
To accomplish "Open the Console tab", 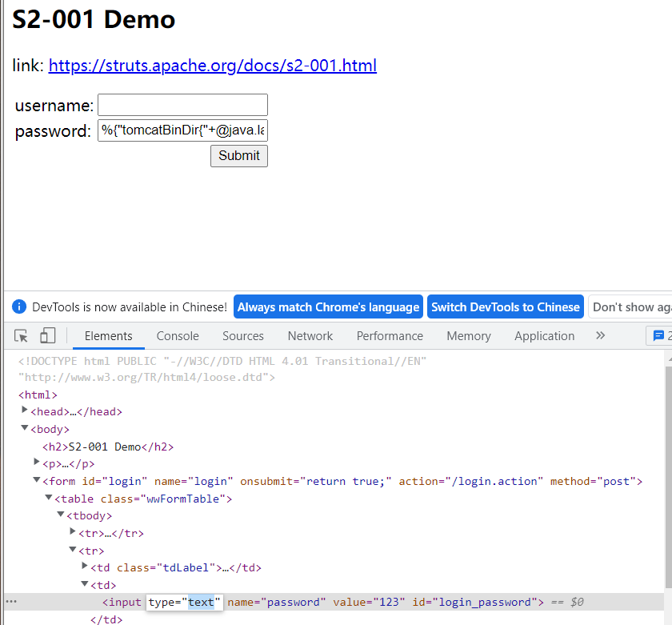I will point(178,336).
